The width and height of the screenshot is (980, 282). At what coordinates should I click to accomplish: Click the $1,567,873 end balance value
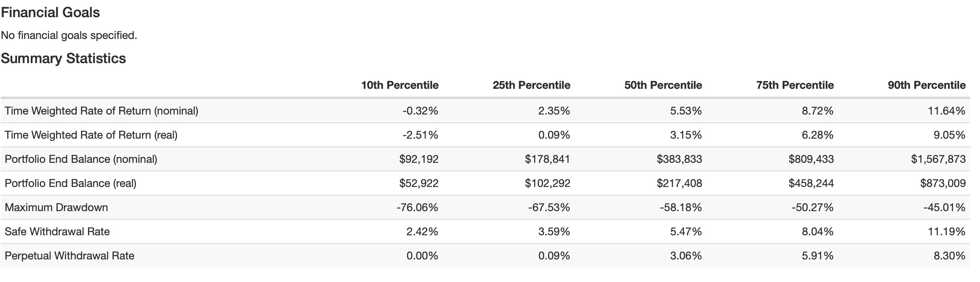[938, 159]
